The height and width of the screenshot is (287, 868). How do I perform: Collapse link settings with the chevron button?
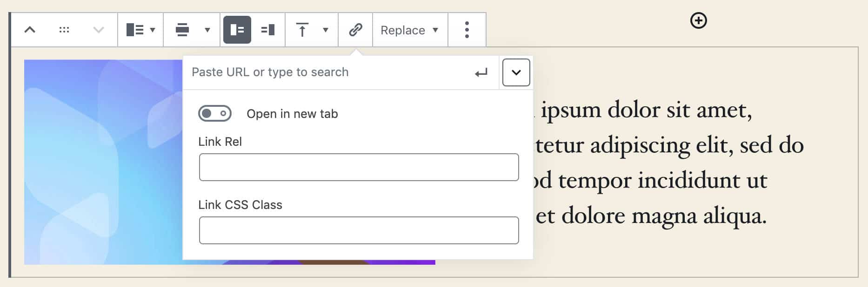click(516, 72)
